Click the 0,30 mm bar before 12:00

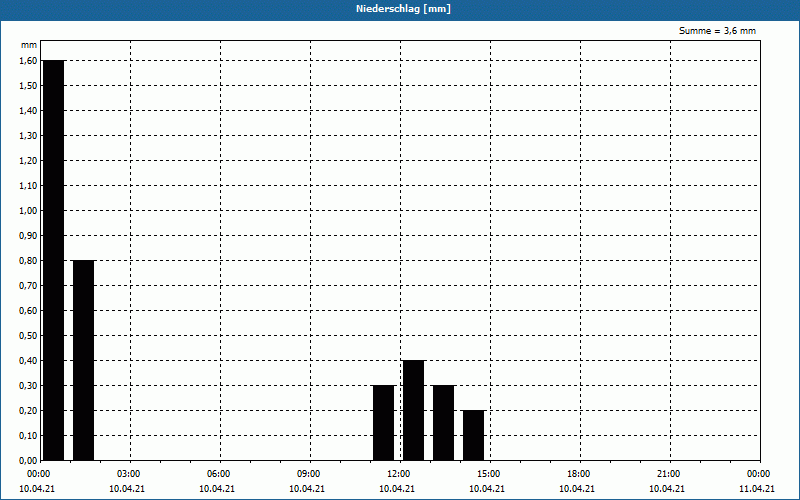(384, 422)
